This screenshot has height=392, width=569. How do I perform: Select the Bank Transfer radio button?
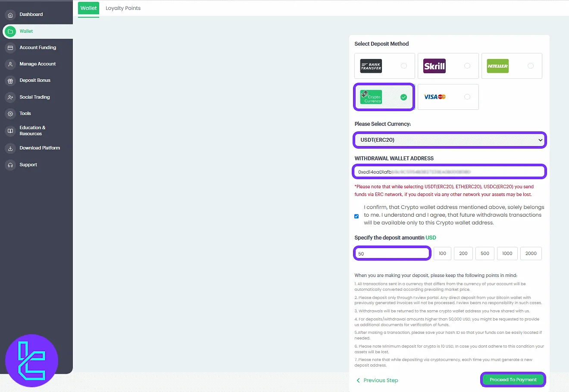[x=404, y=66]
